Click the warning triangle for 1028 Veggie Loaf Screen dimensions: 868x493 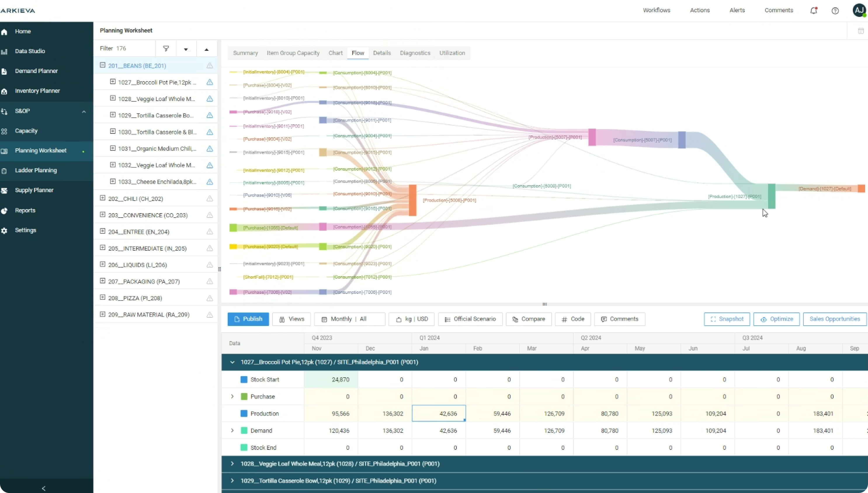(x=209, y=99)
